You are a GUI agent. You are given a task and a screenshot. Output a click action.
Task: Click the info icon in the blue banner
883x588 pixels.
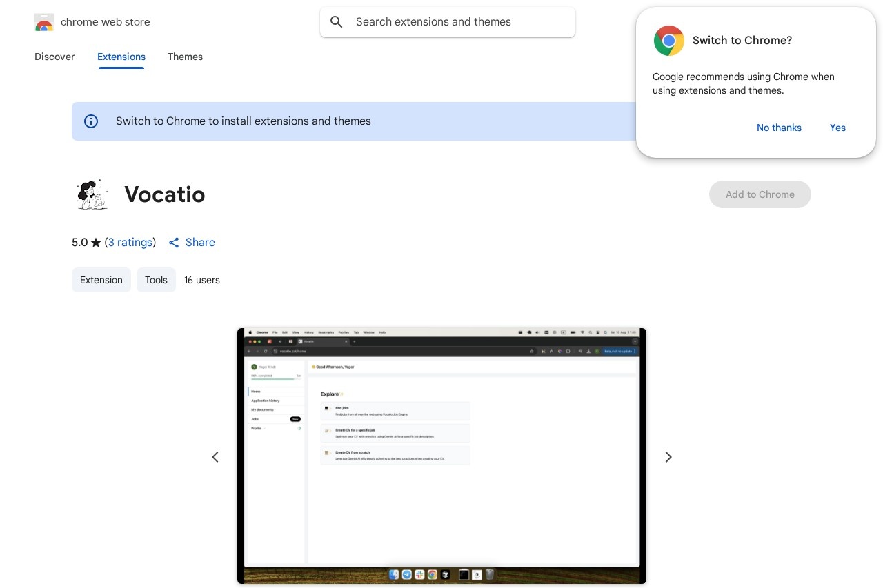tap(91, 121)
